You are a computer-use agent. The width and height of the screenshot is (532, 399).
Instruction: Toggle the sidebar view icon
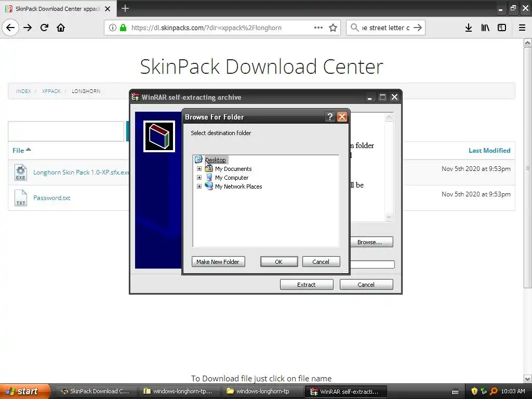click(x=502, y=28)
